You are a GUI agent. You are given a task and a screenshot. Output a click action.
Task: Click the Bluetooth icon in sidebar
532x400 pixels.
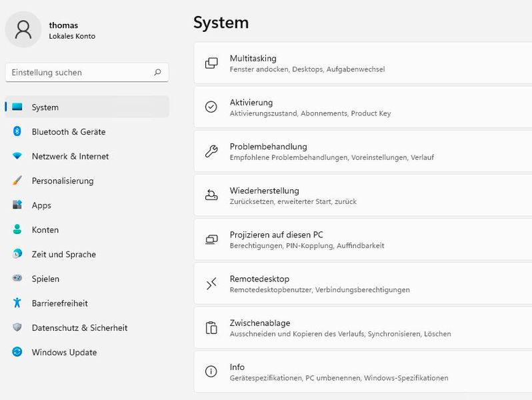[x=17, y=131]
